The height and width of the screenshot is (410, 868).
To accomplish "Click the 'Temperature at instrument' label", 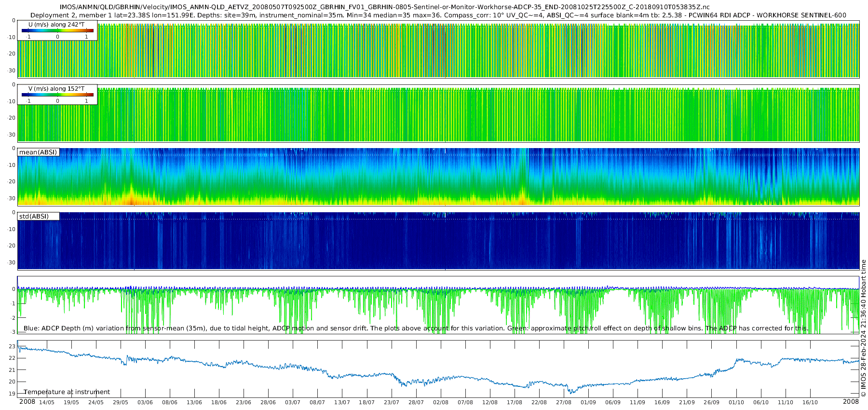I will pyautogui.click(x=67, y=392).
